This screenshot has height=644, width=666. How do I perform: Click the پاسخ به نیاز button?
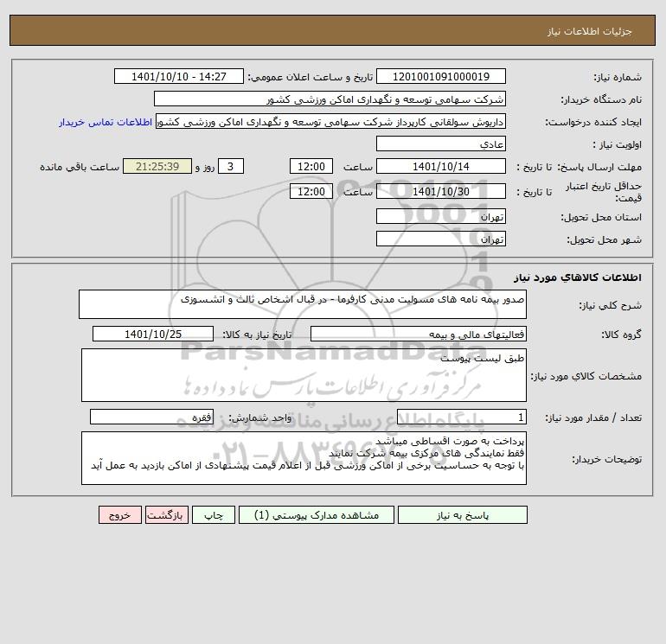[463, 515]
